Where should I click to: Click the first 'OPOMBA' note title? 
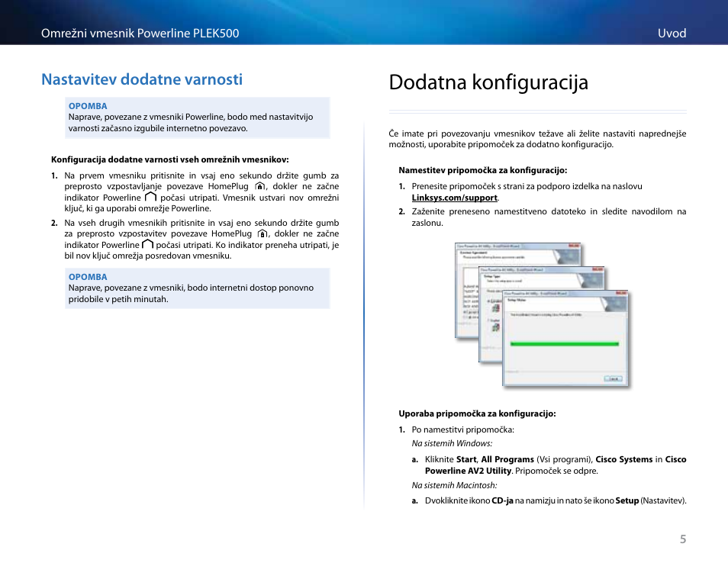[x=88, y=106]
